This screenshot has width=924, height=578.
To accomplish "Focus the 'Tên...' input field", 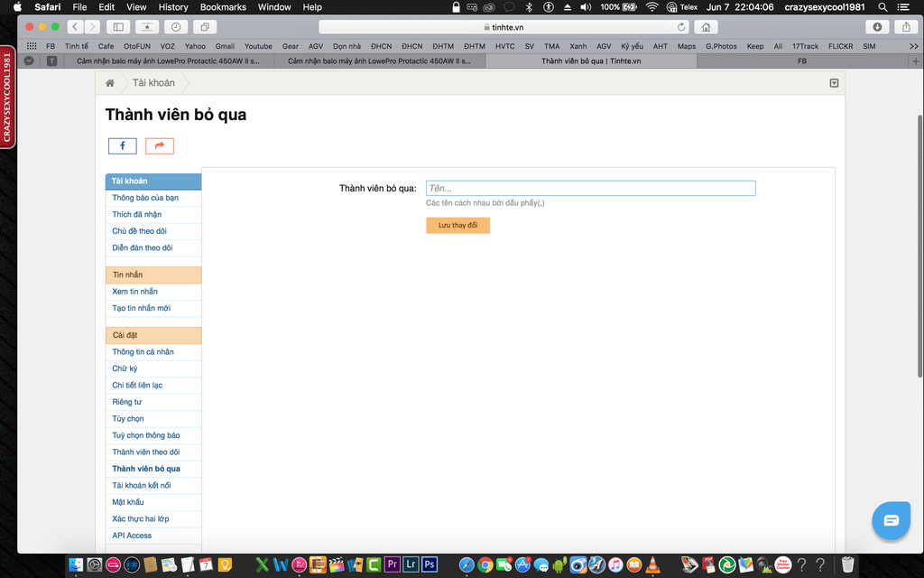I will [590, 188].
